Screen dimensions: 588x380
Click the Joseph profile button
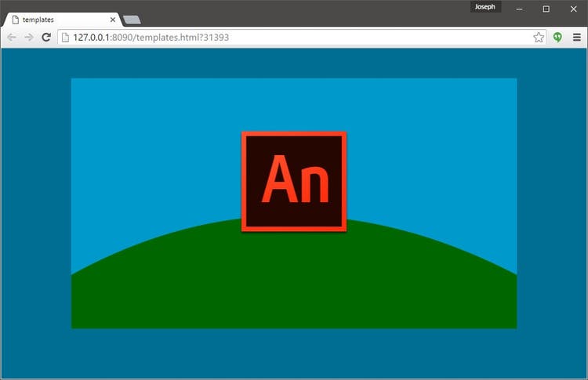[x=485, y=7]
